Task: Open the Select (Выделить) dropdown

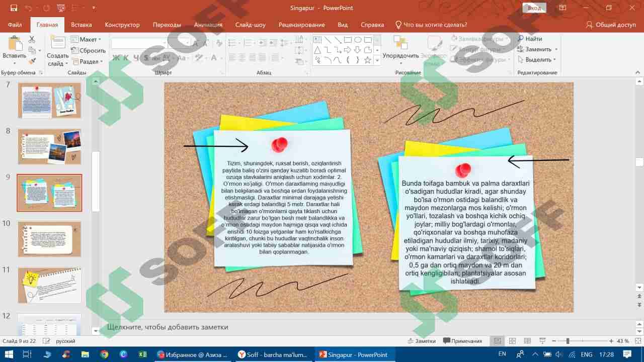Action: pos(537,60)
